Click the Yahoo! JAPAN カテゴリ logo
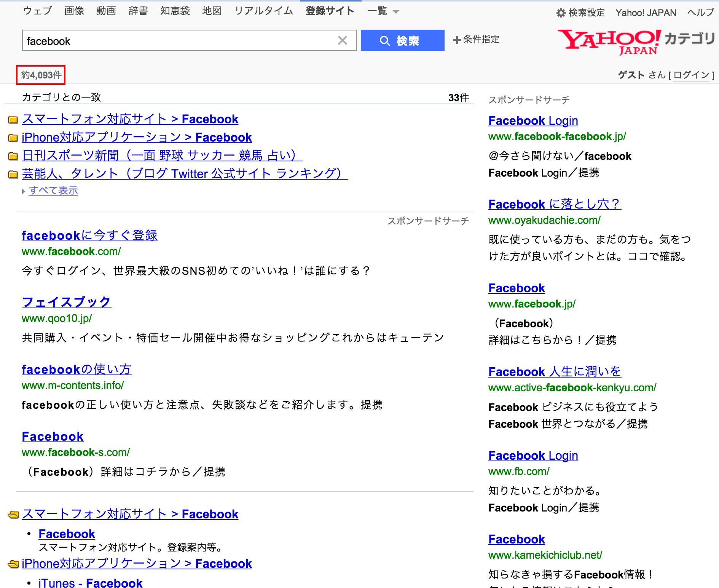The height and width of the screenshot is (588, 719). coord(636,42)
